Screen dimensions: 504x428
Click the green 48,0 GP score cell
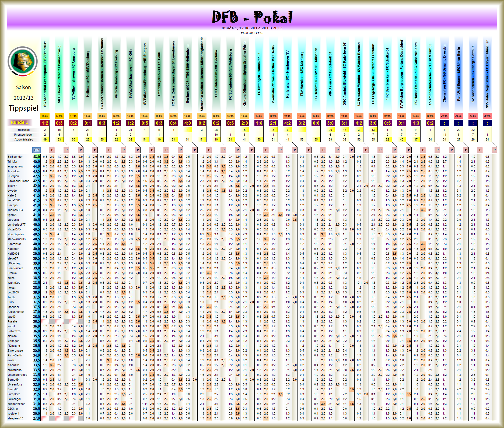(x=37, y=156)
